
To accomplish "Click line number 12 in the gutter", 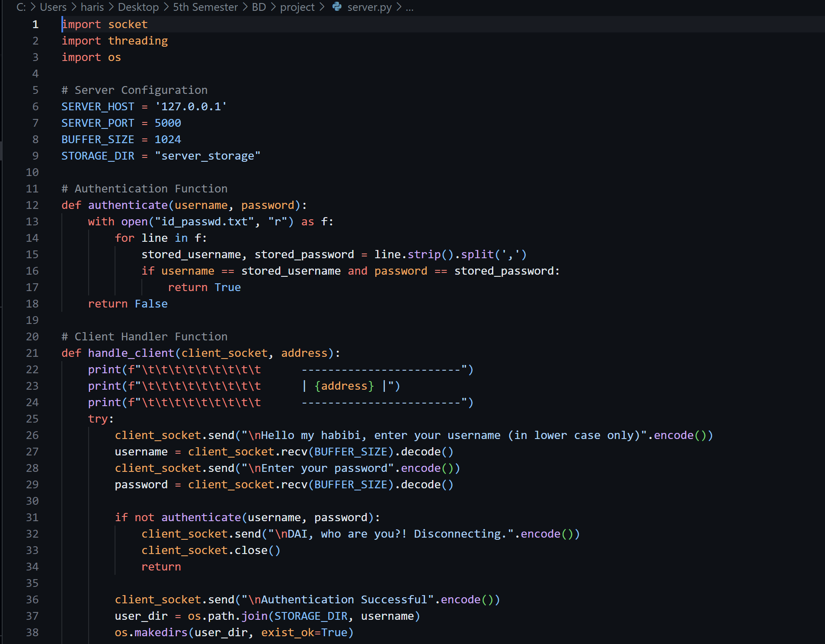I will coord(32,205).
